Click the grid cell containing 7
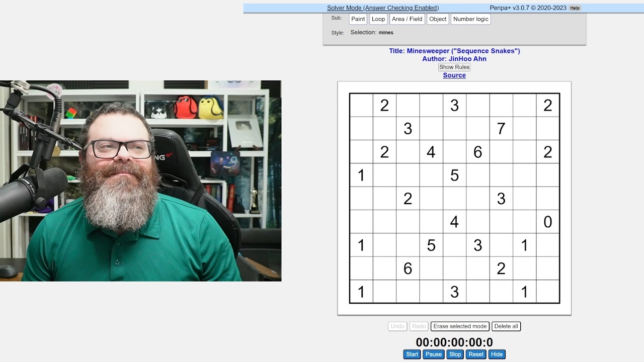644x362 pixels. pos(501,128)
